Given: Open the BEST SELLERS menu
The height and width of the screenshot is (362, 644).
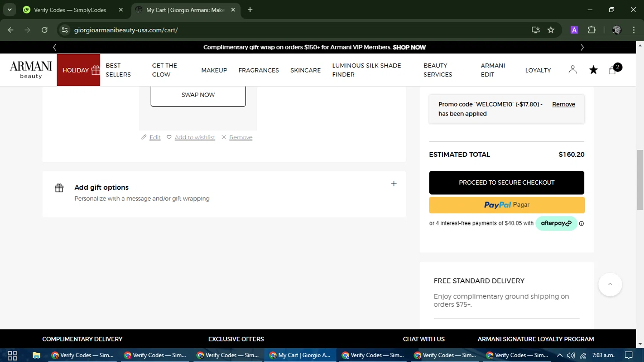Looking at the screenshot, I should click(118, 70).
